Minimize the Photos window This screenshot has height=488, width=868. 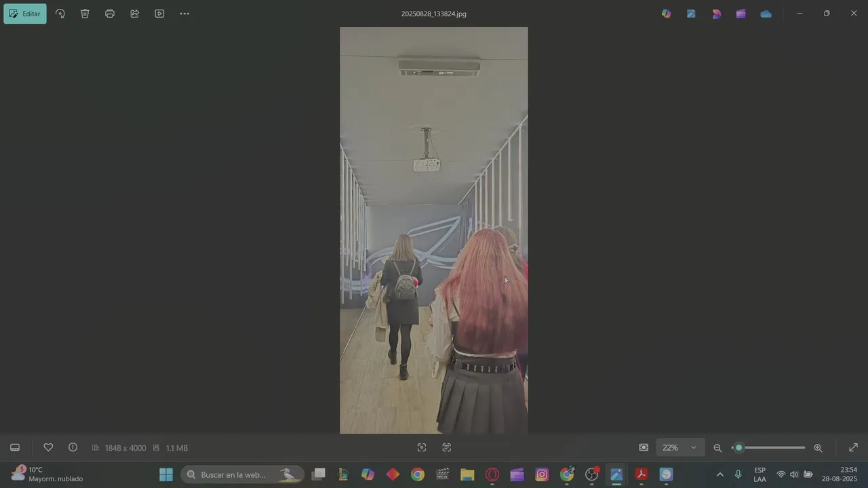(x=800, y=14)
